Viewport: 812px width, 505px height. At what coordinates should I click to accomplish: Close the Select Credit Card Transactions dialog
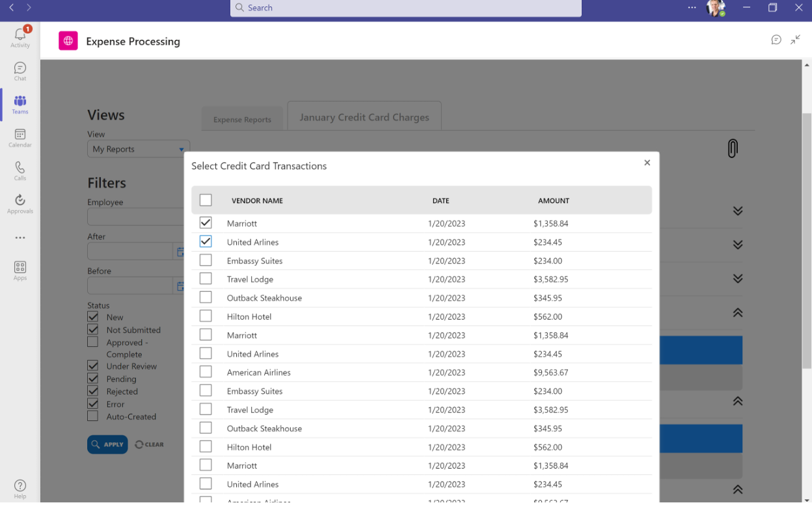click(x=647, y=163)
